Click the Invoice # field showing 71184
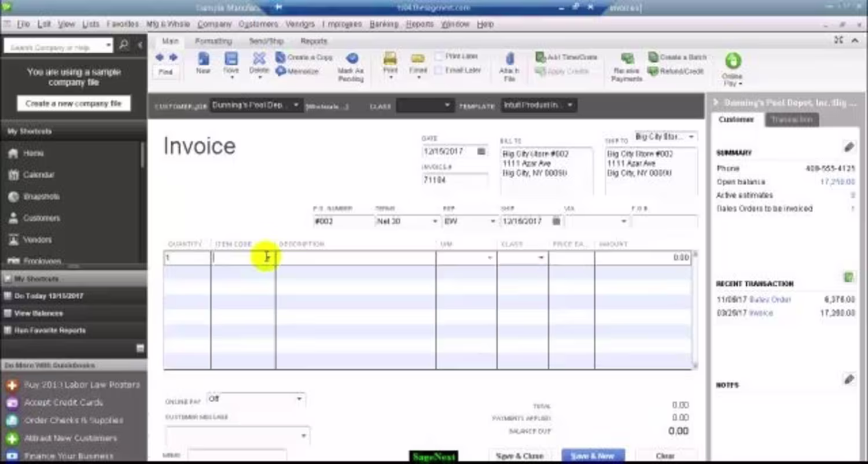The height and width of the screenshot is (464, 868). pos(455,180)
